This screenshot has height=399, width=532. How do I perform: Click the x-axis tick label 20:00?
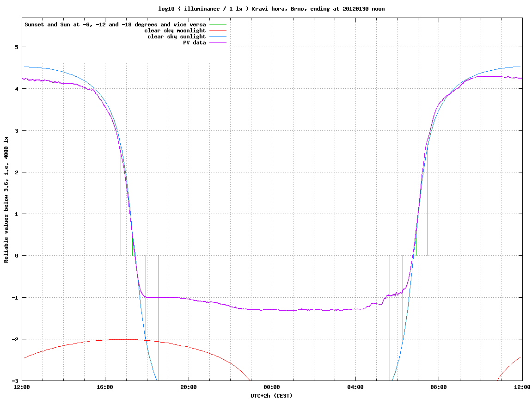(189, 387)
